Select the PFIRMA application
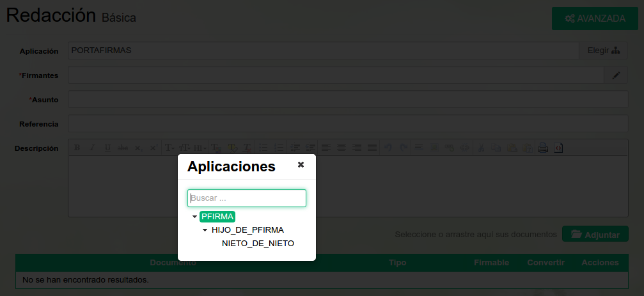 217,216
